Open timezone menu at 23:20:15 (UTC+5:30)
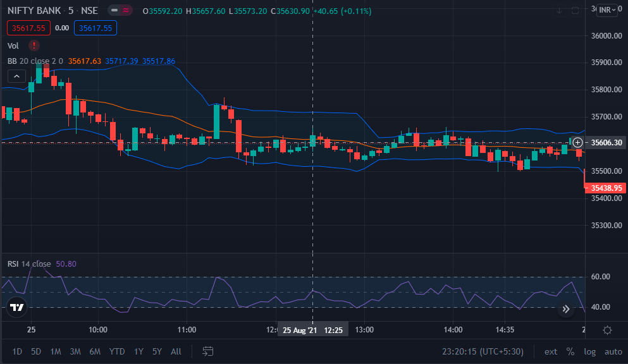Image resolution: width=628 pixels, height=364 pixels. (483, 351)
